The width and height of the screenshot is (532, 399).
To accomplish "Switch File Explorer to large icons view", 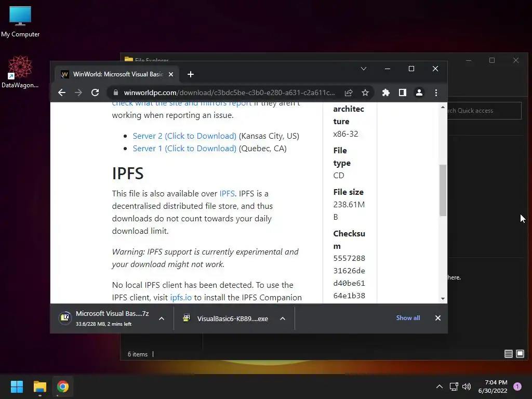I will click(x=520, y=354).
